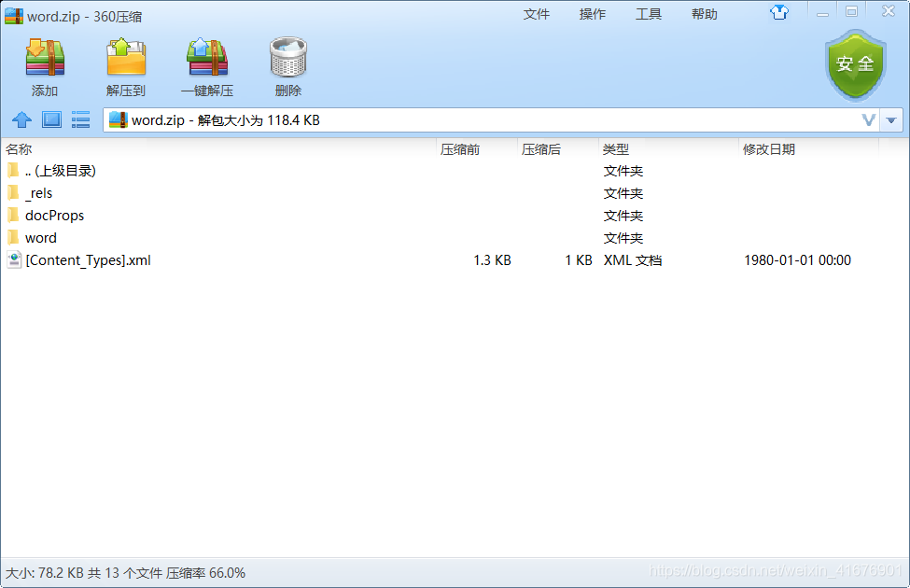The height and width of the screenshot is (588, 910).
Task: Select the _rels folder name
Action: tap(39, 193)
